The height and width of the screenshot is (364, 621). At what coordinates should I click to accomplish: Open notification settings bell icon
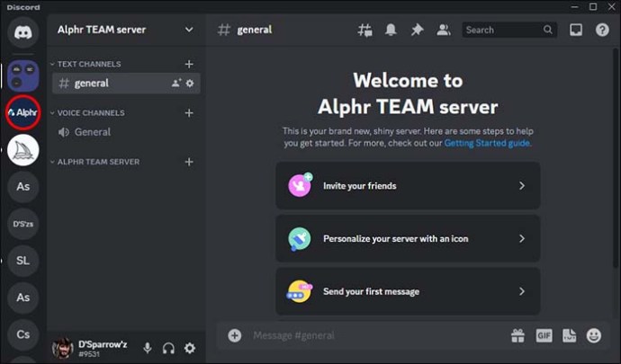391,30
